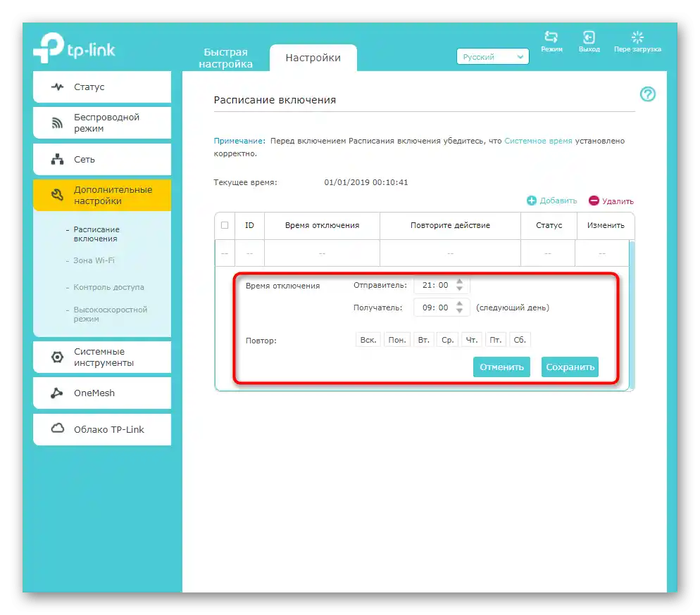Toggle Пт. repeat day
Viewport: 700px width, 615px height.
click(496, 340)
